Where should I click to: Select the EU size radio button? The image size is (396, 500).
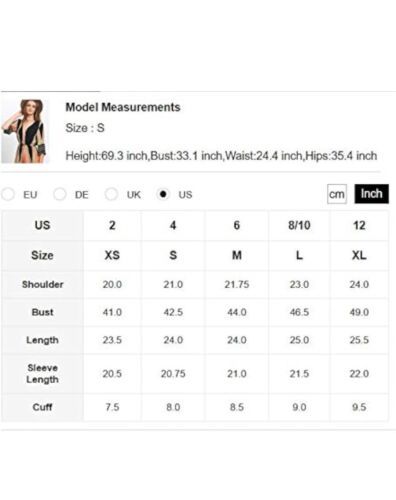[x=8, y=194]
